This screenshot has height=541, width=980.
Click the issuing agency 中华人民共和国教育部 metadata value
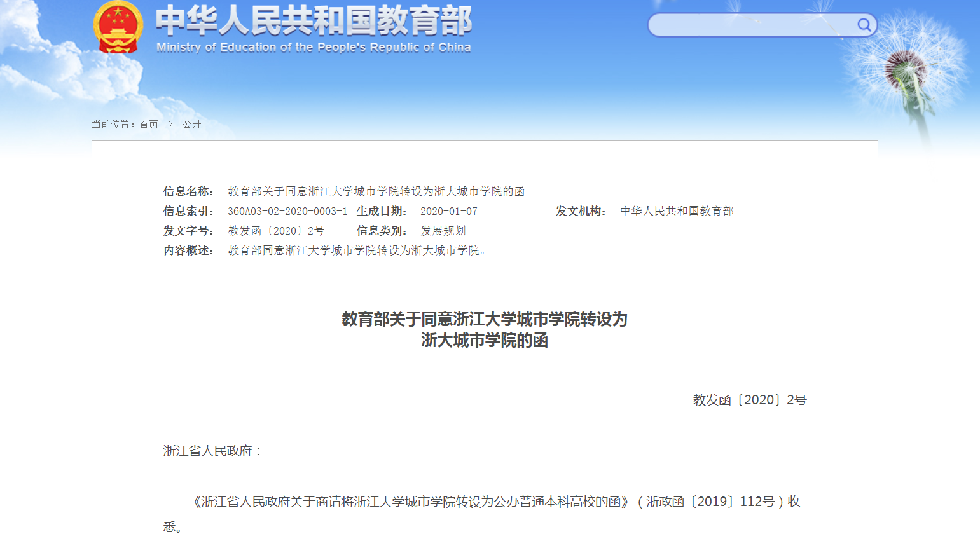tap(676, 210)
